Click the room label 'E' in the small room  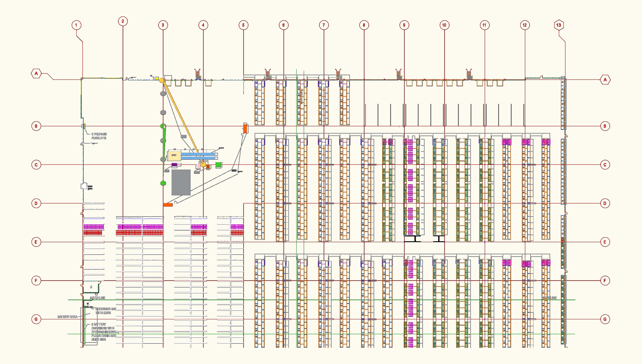pos(91,287)
